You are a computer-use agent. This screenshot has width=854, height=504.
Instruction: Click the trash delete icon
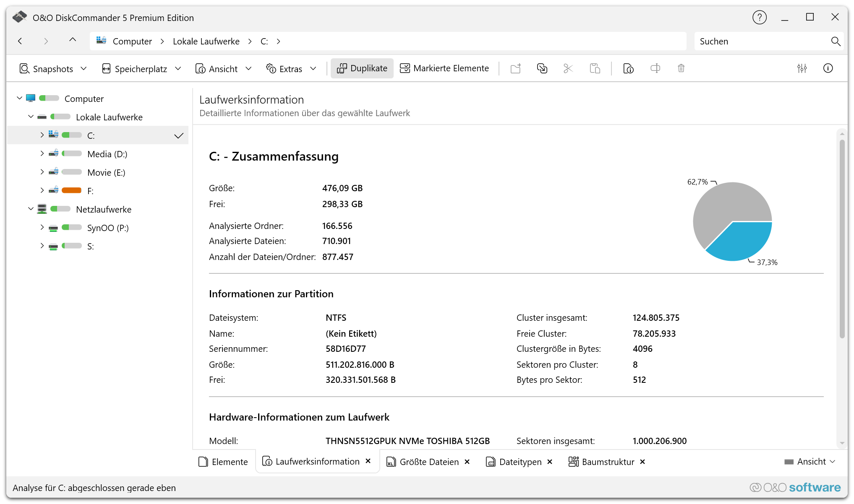681,68
